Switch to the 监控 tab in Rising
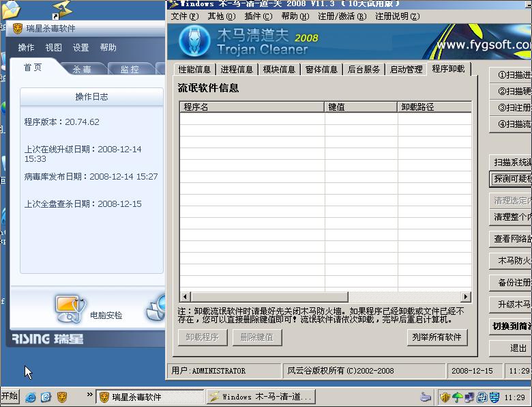Screen dimensions: 532x407 130,69
